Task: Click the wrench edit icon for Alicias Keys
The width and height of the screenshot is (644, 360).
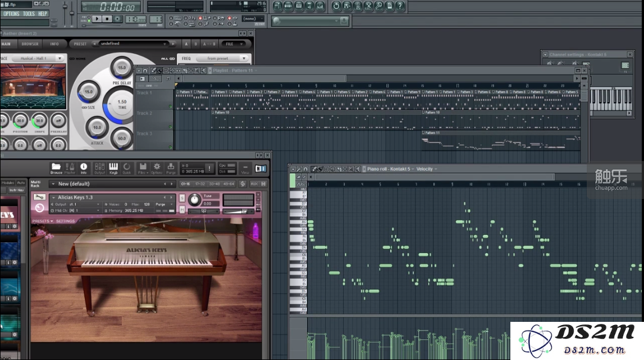Action: coord(39,197)
